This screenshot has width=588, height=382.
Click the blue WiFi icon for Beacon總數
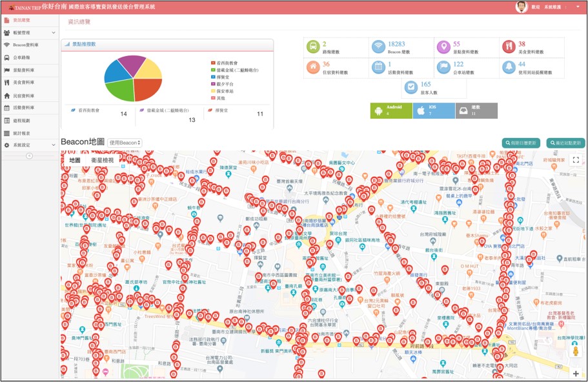[378, 47]
